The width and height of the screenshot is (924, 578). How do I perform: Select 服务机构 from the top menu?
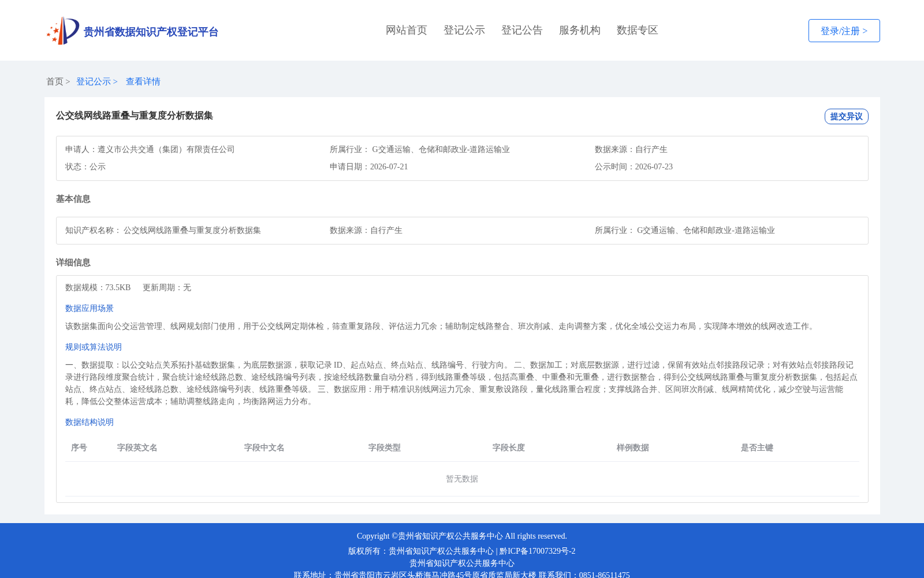580,30
